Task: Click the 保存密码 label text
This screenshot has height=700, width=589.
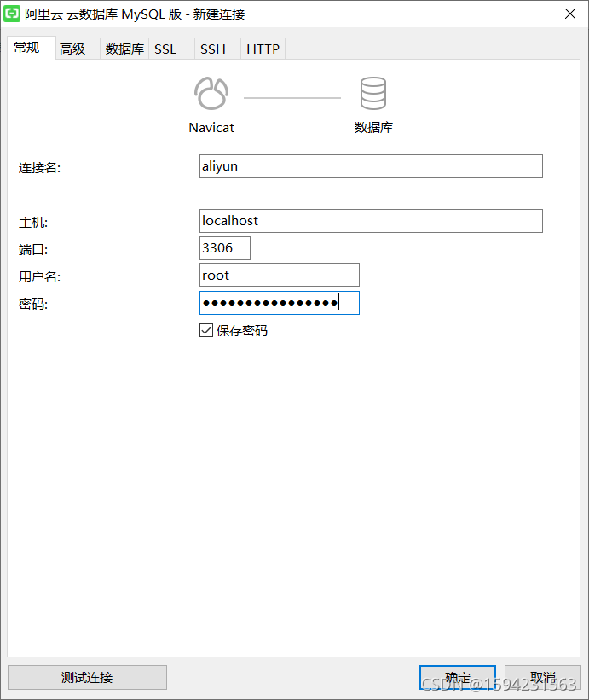Action: pos(242,330)
